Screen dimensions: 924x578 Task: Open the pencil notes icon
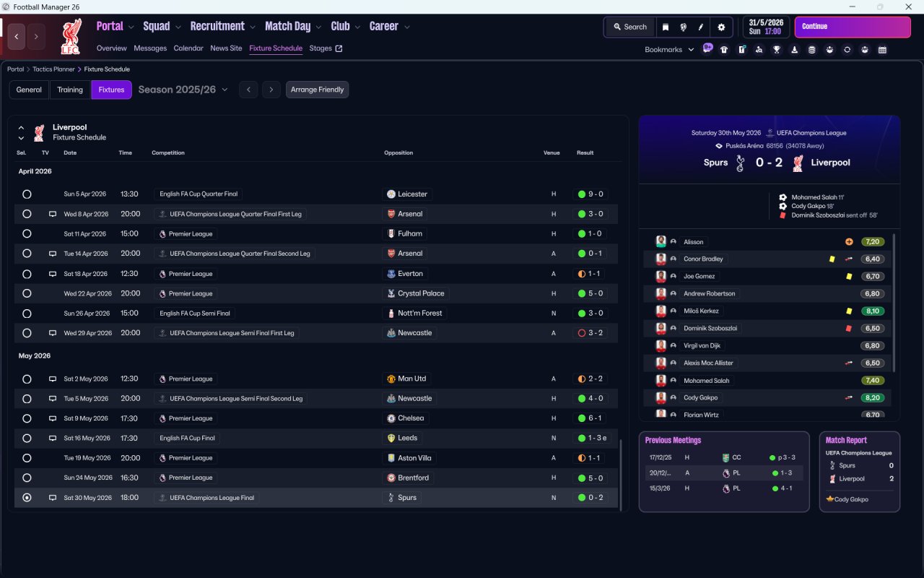point(700,27)
